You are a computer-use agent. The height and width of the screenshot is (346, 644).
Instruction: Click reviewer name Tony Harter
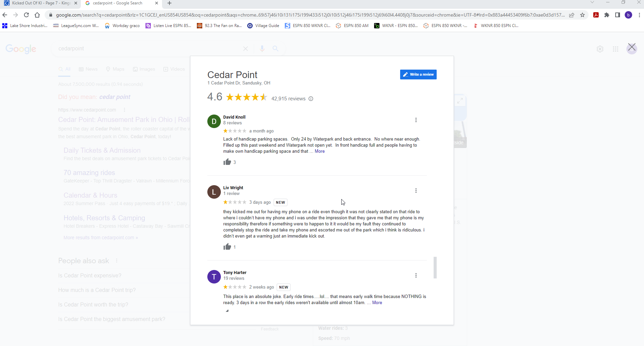[235, 273]
